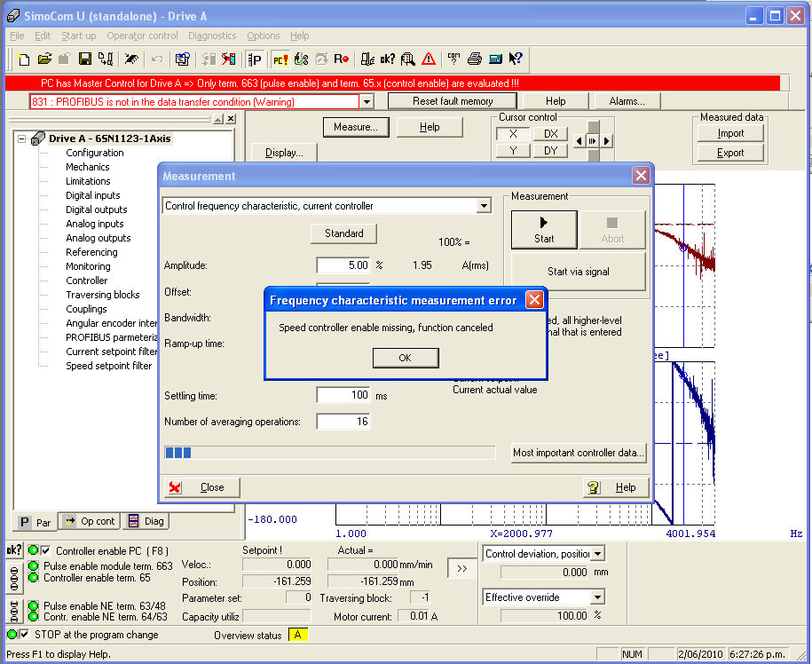812x664 pixels.
Task: Toggle the PC! master control toolbar icon
Action: click(x=280, y=59)
